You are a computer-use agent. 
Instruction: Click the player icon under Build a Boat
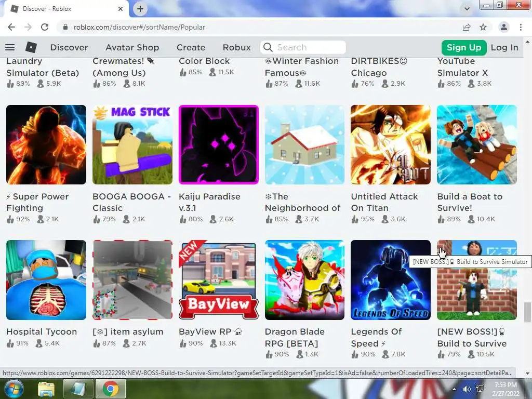pos(471,219)
